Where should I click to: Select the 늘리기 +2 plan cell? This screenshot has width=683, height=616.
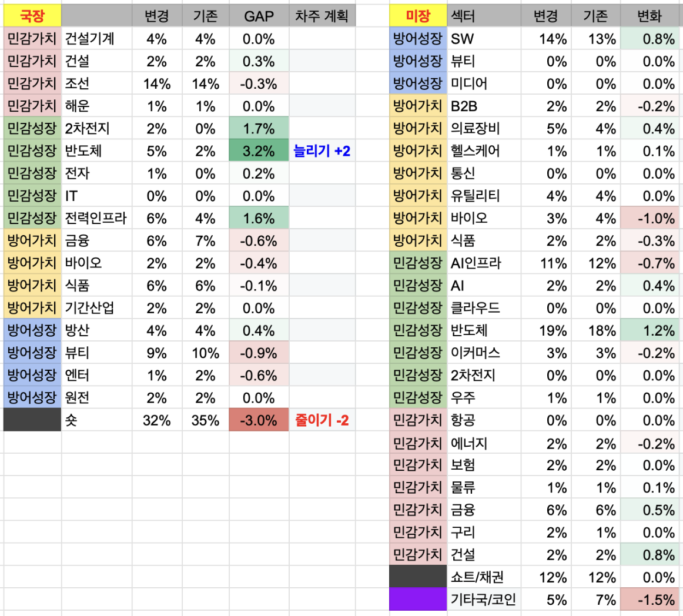322,151
